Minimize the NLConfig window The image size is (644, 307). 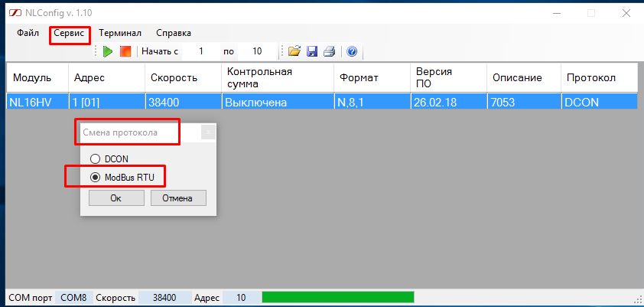(x=556, y=13)
